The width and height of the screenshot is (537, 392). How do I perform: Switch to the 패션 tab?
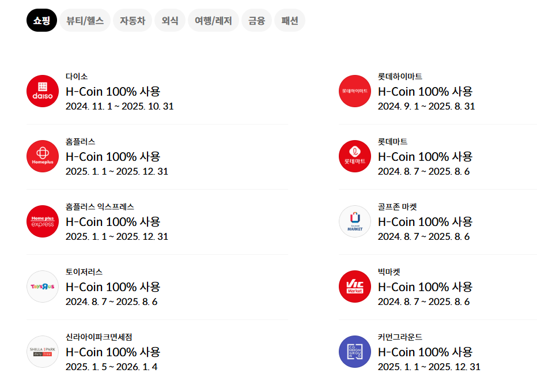coord(290,21)
